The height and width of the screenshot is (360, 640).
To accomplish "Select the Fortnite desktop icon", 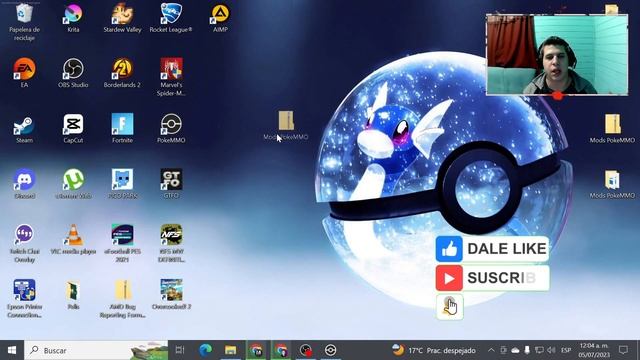I will (x=122, y=129).
